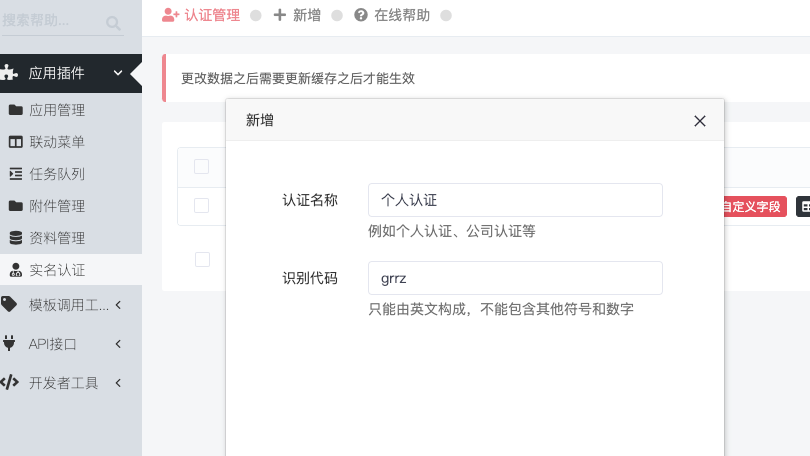Tick the first row checkbox
The width and height of the screenshot is (810, 456).
(201, 206)
